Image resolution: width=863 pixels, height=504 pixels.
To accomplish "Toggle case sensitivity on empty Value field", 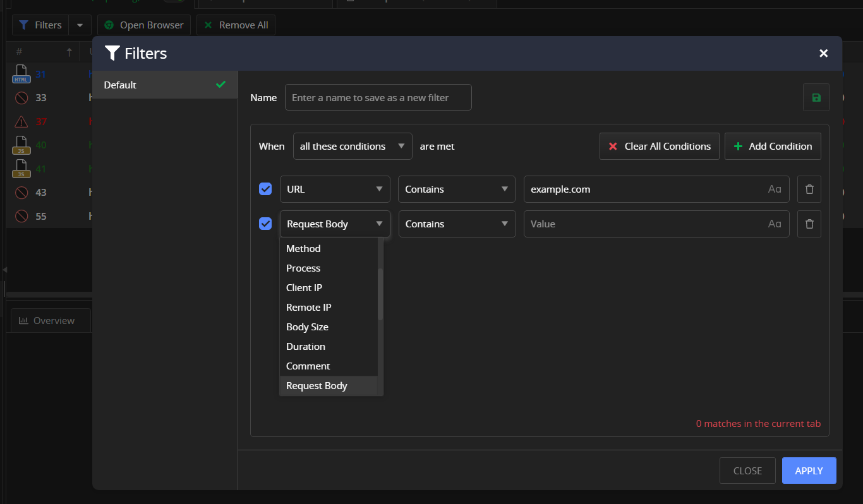I will coord(775,224).
